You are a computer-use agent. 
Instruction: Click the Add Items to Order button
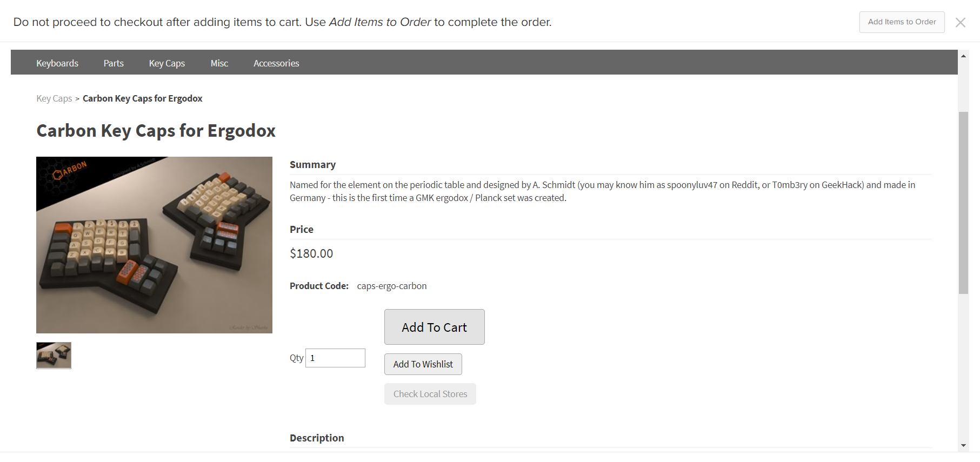click(902, 22)
